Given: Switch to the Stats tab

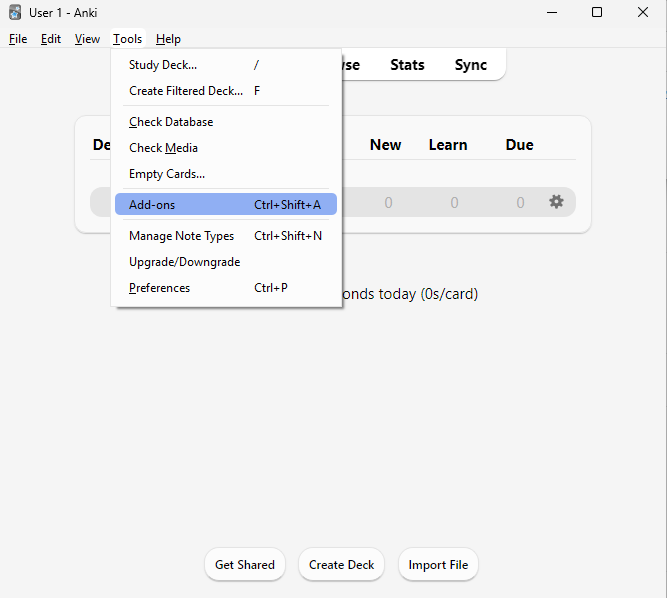Looking at the screenshot, I should click(x=407, y=65).
